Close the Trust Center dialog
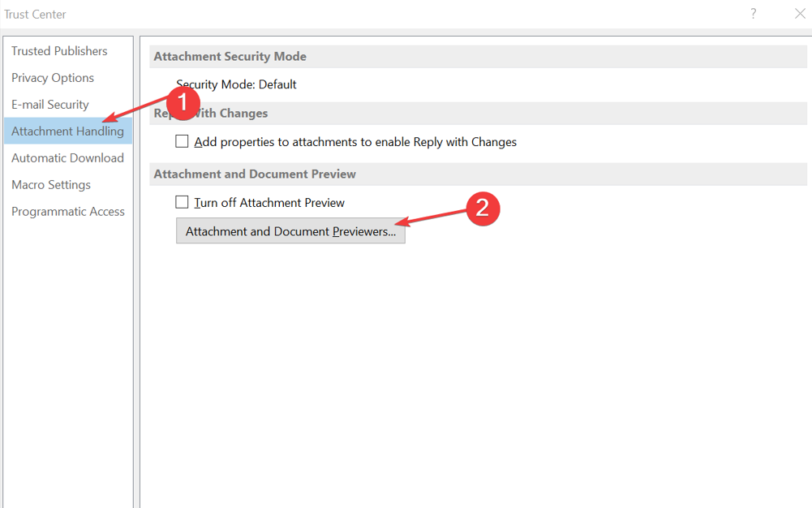 coord(800,14)
